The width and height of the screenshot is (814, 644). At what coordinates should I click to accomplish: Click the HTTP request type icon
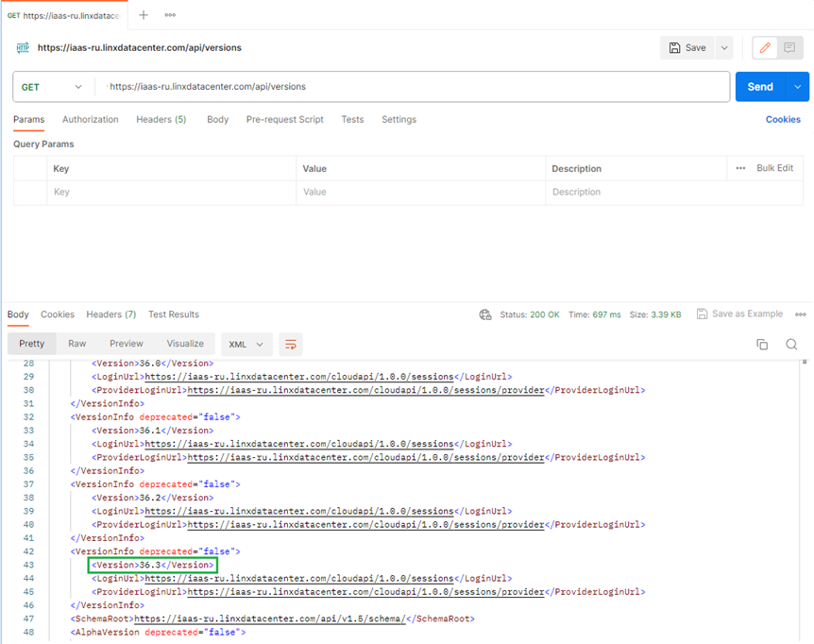click(x=23, y=48)
